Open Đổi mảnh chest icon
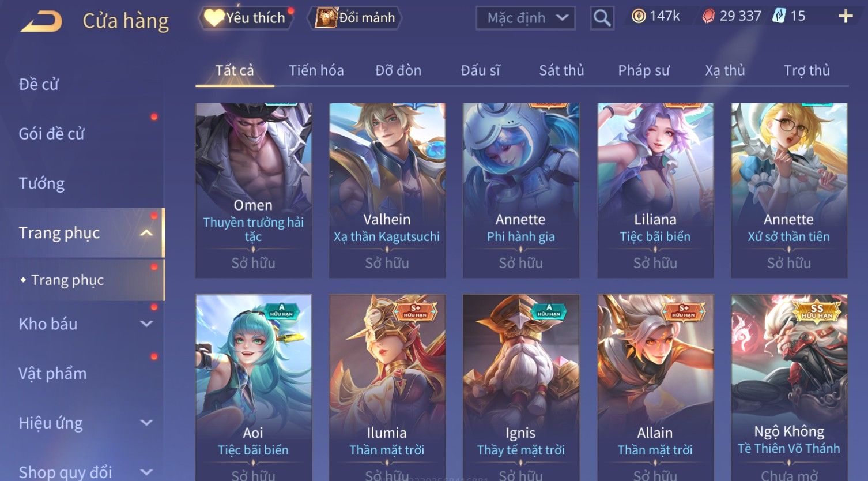The width and height of the screenshot is (868, 481). coord(326,18)
